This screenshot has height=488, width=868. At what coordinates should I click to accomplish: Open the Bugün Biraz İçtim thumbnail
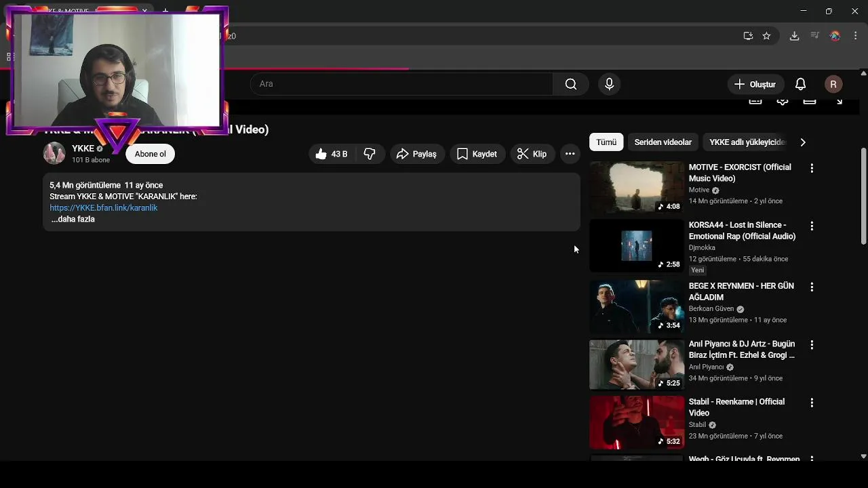click(x=637, y=365)
